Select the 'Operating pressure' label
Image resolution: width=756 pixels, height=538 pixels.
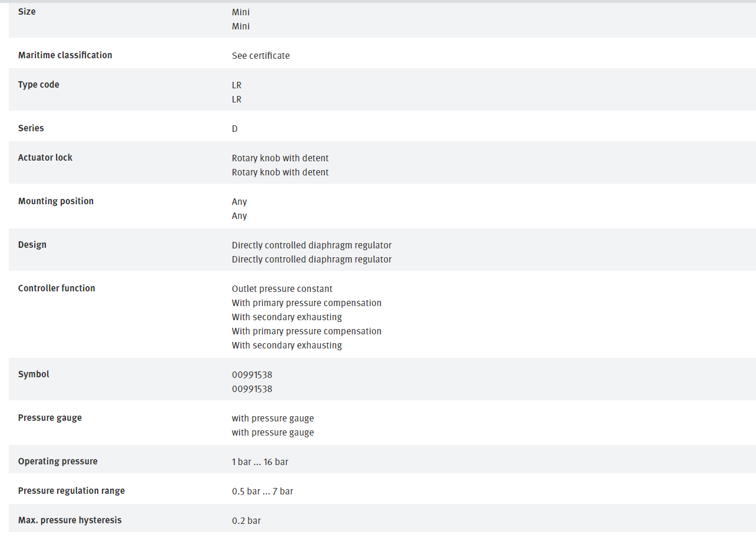coord(58,461)
